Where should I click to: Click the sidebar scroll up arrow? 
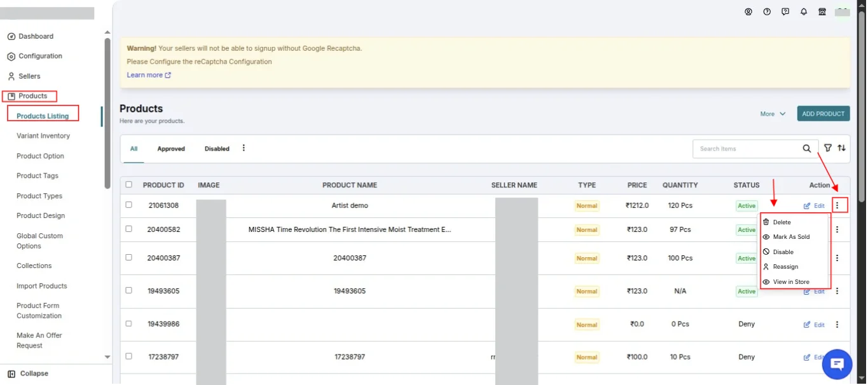(x=107, y=32)
